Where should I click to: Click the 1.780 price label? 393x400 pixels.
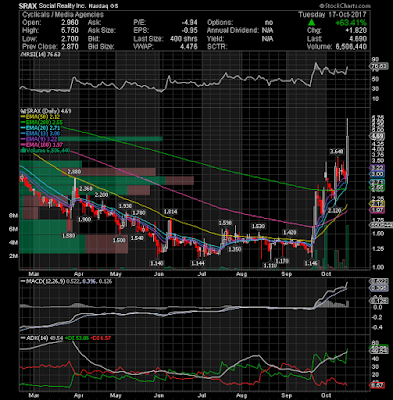139,213
